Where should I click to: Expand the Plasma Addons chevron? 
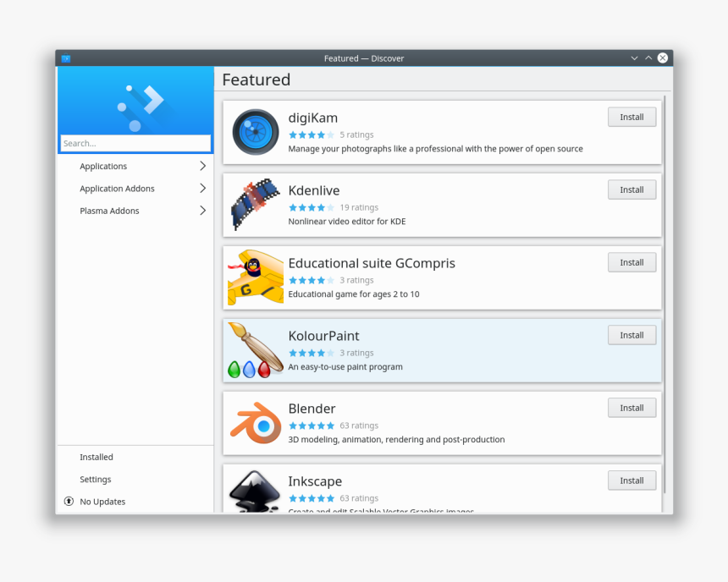tap(203, 211)
